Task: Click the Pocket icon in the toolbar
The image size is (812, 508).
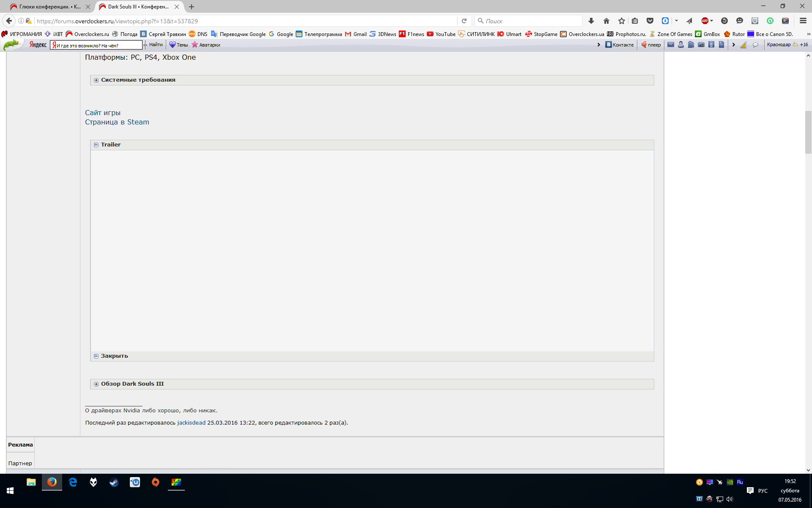Action: pyautogui.click(x=650, y=21)
